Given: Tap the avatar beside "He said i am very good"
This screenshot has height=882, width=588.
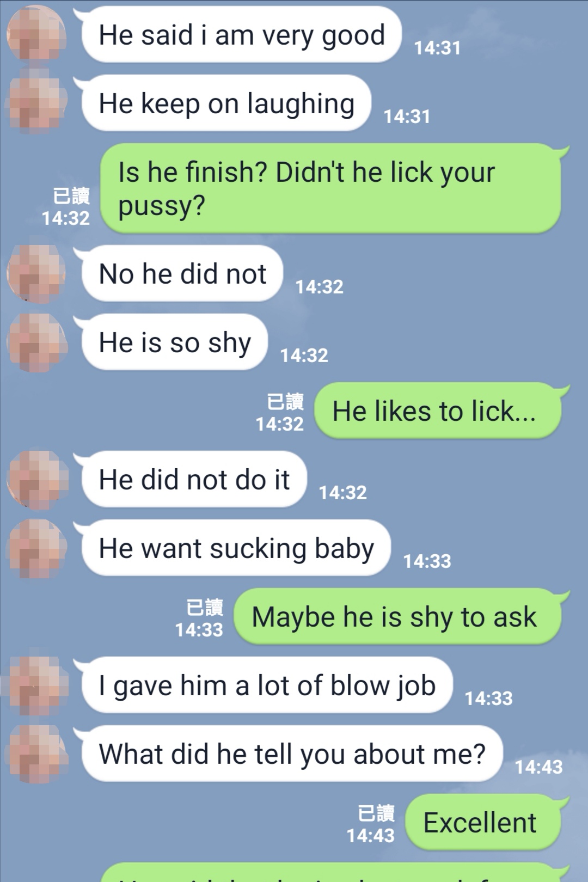Looking at the screenshot, I should pos(36,34).
